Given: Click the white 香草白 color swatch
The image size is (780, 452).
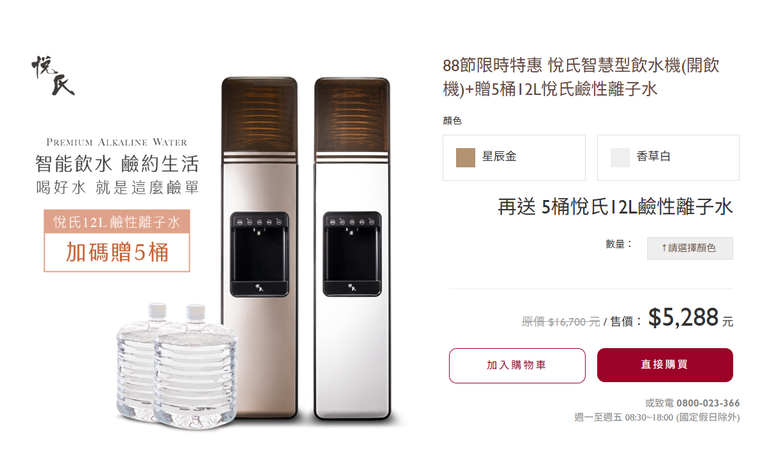Looking at the screenshot, I should pos(620,157).
